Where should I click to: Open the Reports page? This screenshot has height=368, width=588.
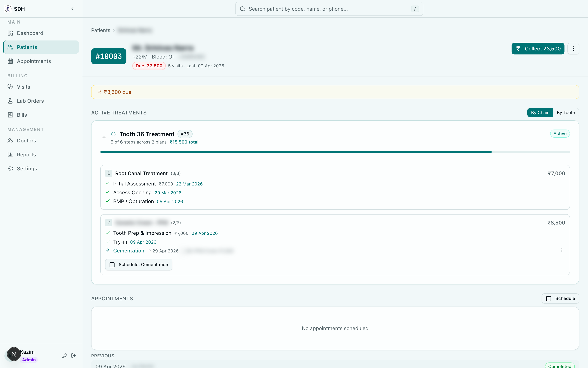coord(41,155)
